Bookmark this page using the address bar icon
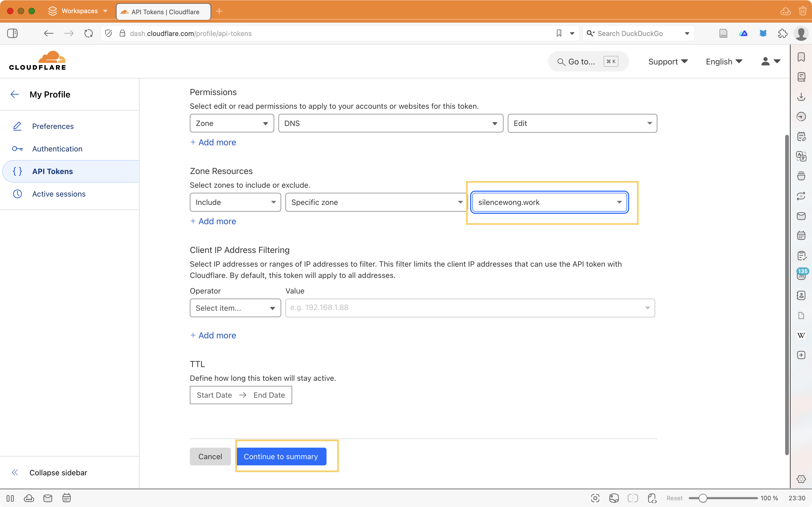812x507 pixels. 559,33
